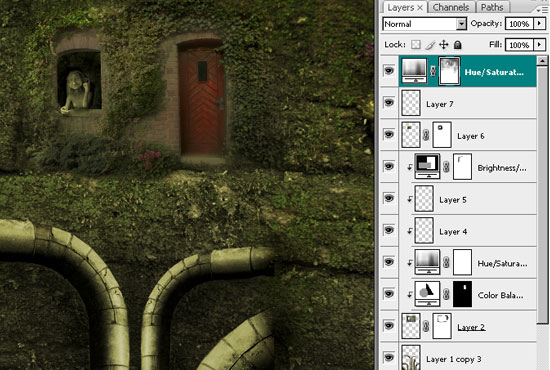550x370 pixels.
Task: Click Color Balance mask link icon
Action: [x=446, y=295]
